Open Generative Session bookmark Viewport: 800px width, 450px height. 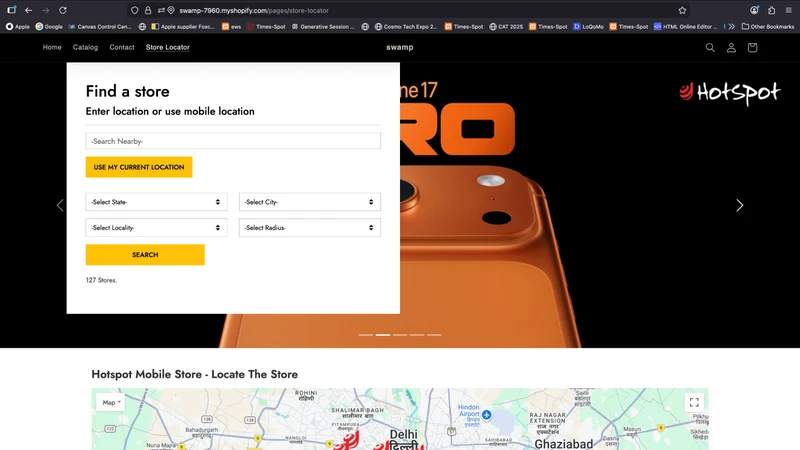coord(322,27)
